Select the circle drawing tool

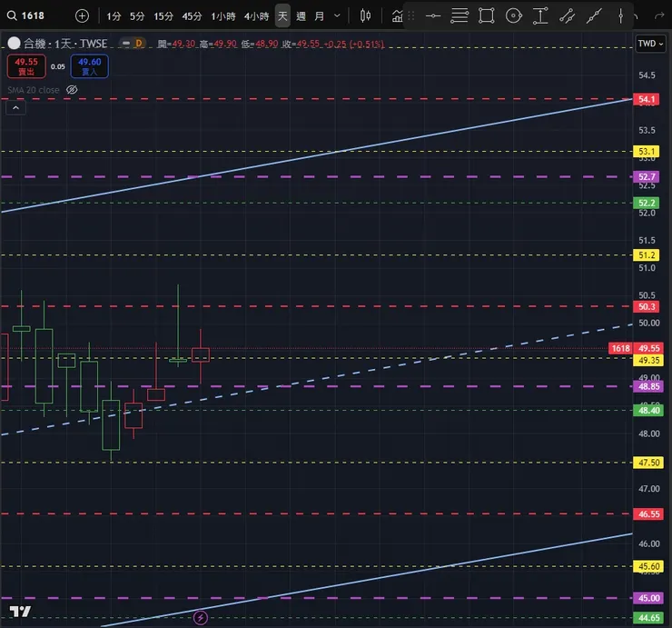click(513, 16)
